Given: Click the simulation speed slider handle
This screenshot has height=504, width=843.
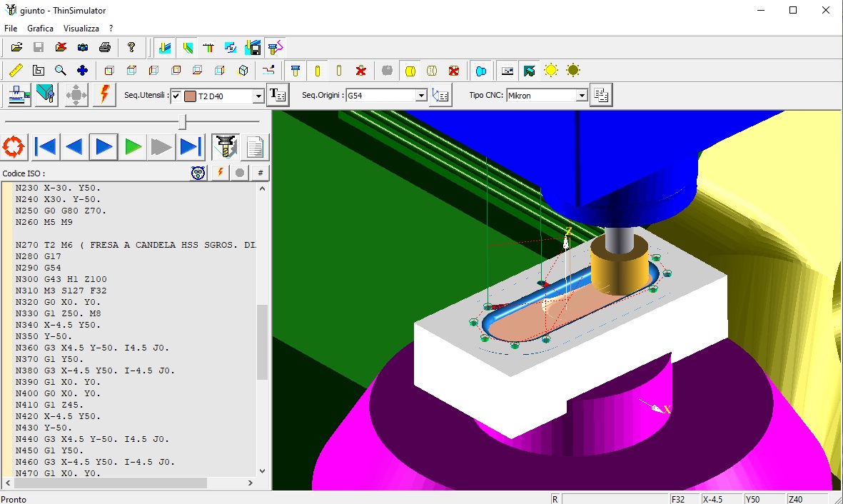Looking at the screenshot, I should (x=183, y=121).
